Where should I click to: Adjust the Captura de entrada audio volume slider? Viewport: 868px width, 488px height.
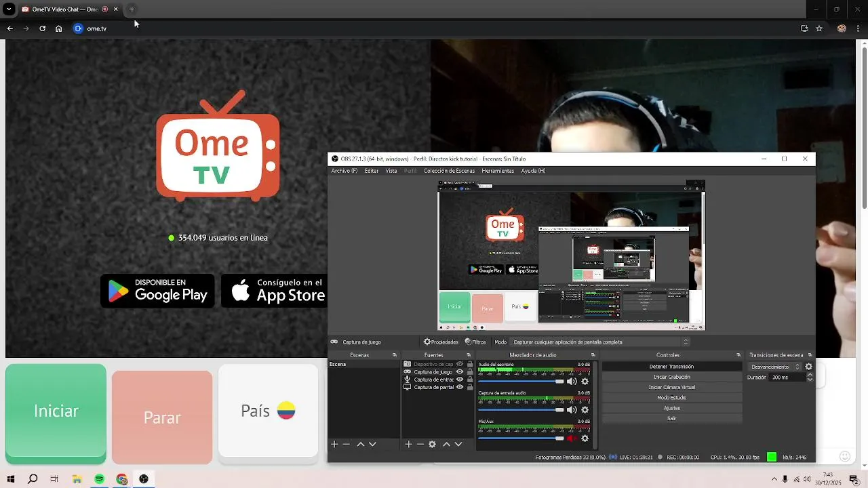pos(521,410)
